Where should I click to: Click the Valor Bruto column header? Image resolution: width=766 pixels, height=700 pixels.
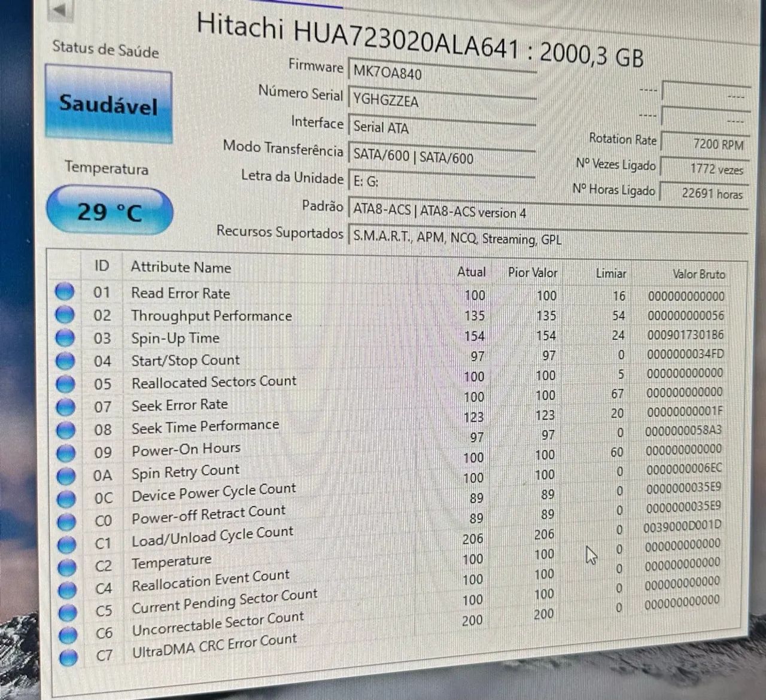pos(698,274)
